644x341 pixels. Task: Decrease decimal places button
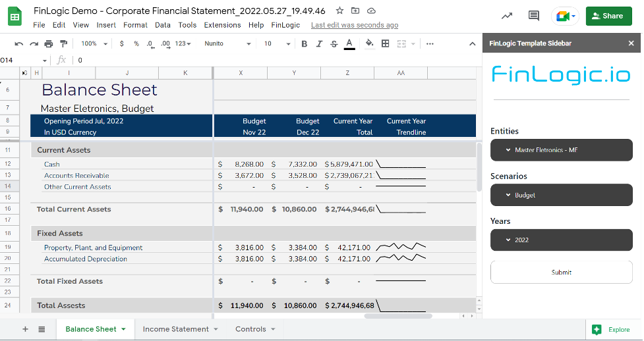pos(150,44)
